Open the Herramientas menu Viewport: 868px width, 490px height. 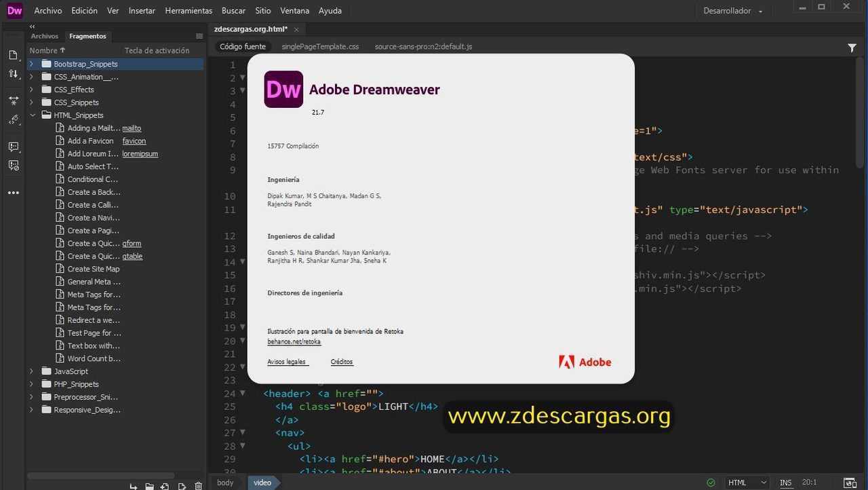click(x=189, y=11)
